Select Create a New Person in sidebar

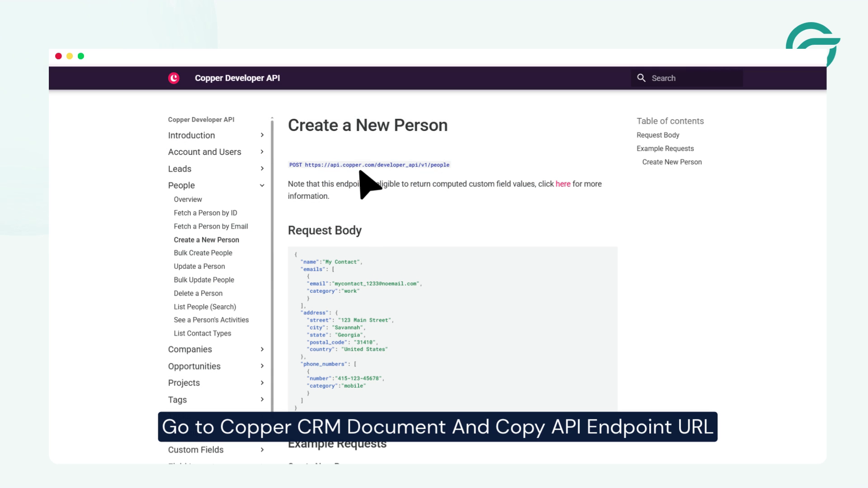[x=206, y=240]
